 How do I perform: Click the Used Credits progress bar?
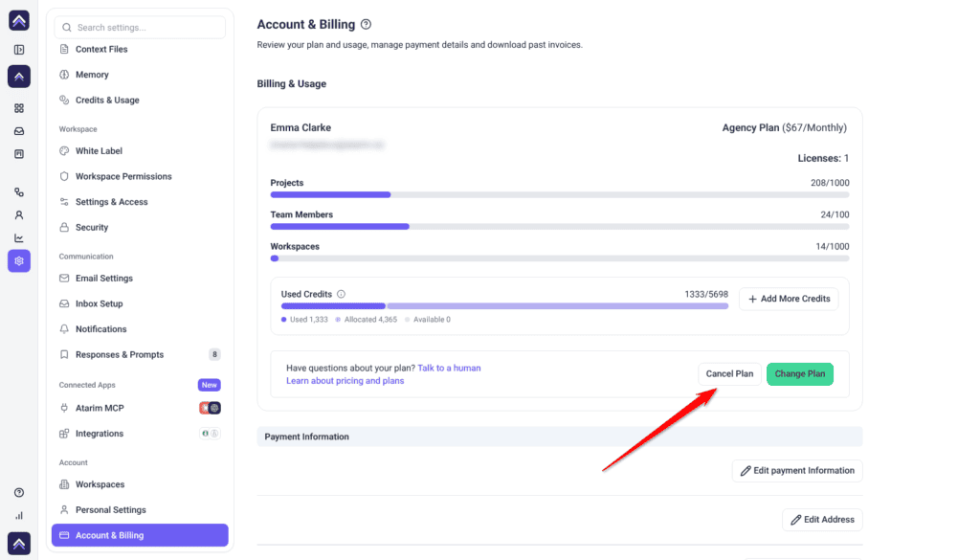pyautogui.click(x=504, y=306)
